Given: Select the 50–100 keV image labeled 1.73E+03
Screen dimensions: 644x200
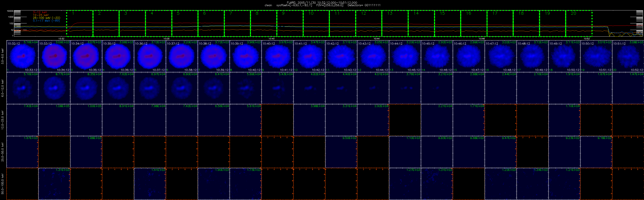Looking at the screenshot, I should coord(246,184).
